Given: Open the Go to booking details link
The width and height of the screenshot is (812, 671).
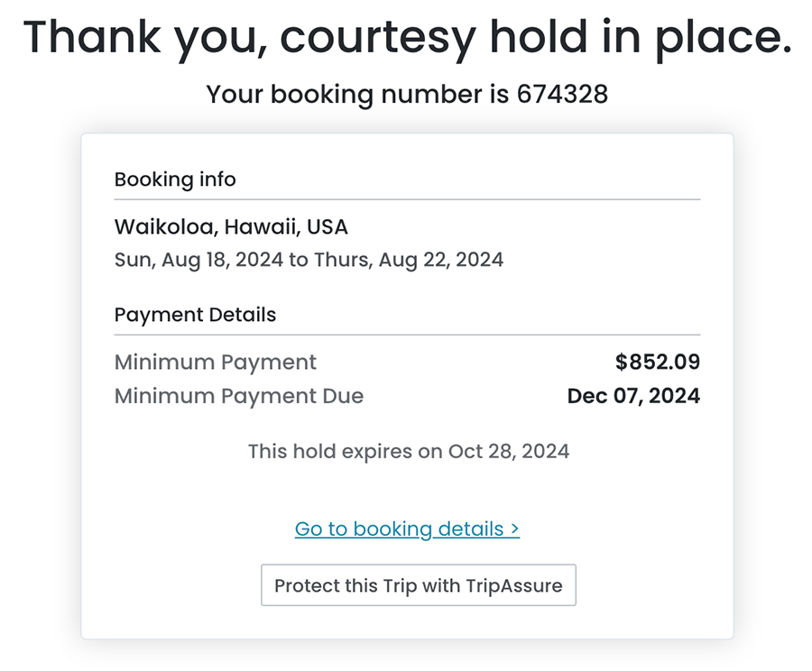Looking at the screenshot, I should 406,529.
